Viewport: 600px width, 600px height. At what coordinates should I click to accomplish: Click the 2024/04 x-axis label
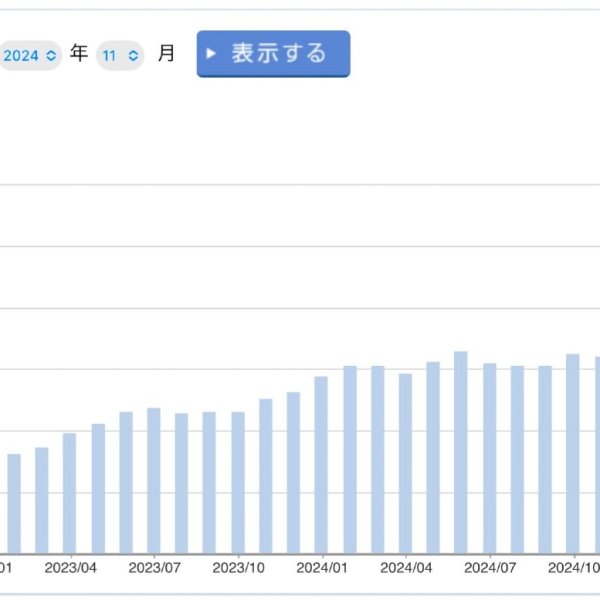405,568
